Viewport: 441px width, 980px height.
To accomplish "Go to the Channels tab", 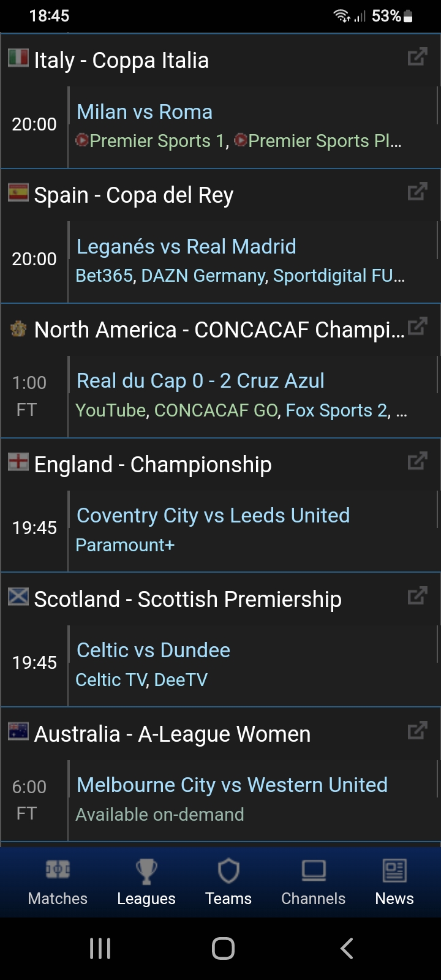I will point(313,883).
